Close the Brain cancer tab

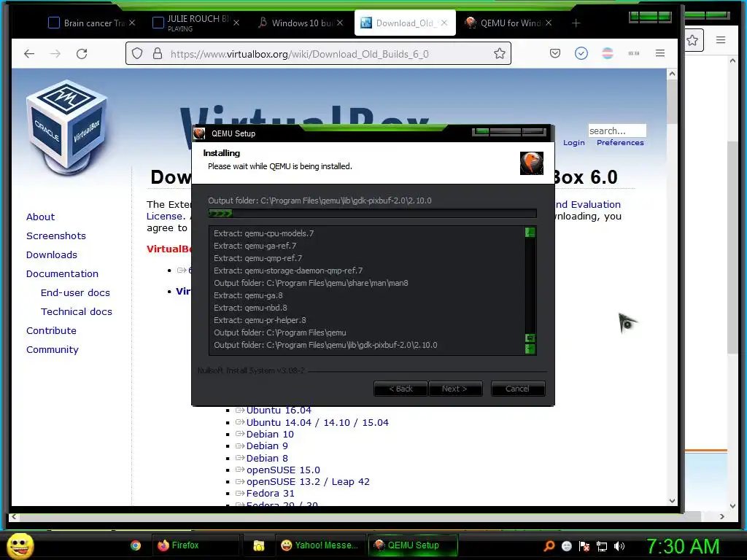coord(132,23)
